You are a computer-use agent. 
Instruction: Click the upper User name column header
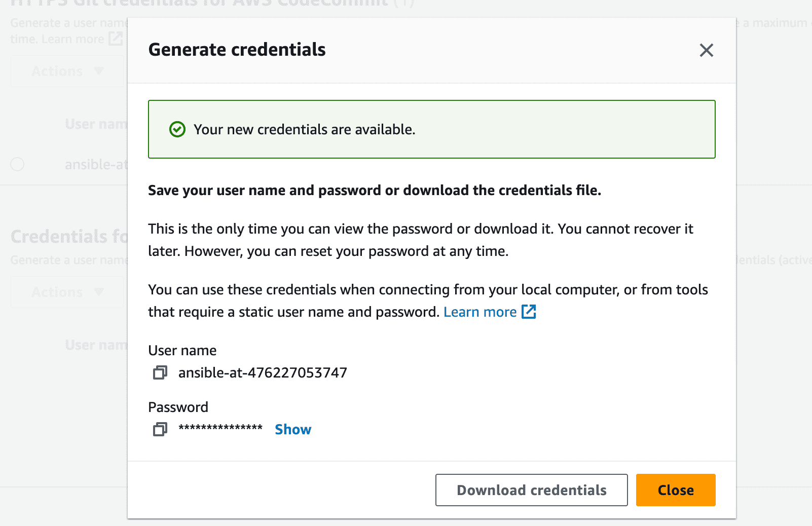tap(96, 124)
